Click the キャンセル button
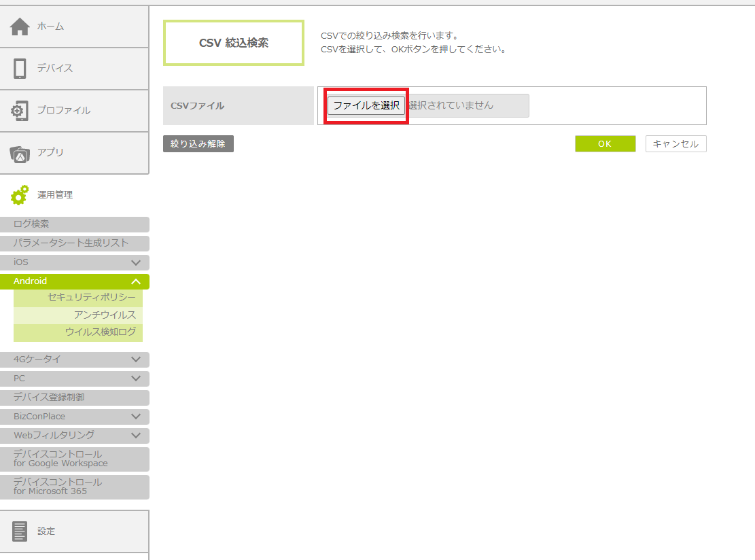Viewport: 755px width, 560px height. point(675,144)
